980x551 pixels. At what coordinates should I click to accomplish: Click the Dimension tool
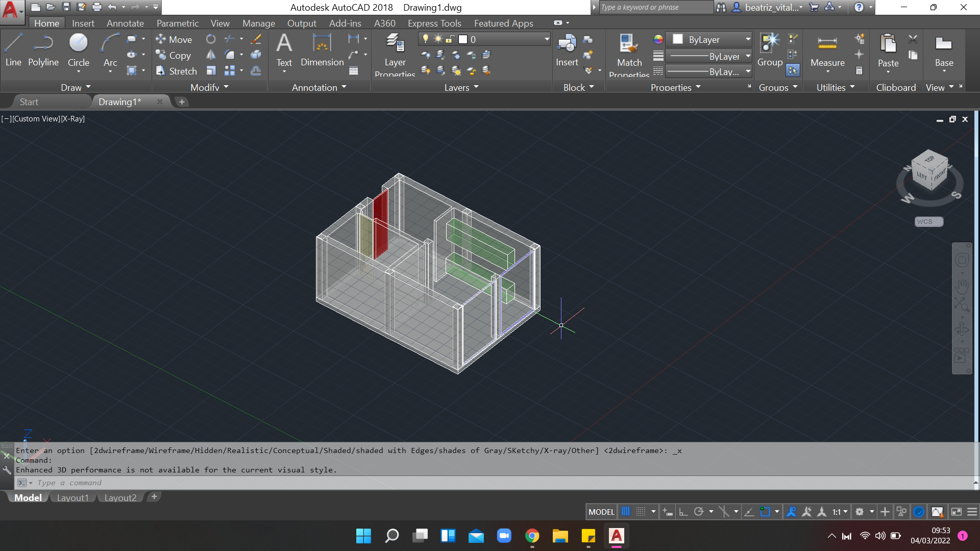(x=322, y=50)
